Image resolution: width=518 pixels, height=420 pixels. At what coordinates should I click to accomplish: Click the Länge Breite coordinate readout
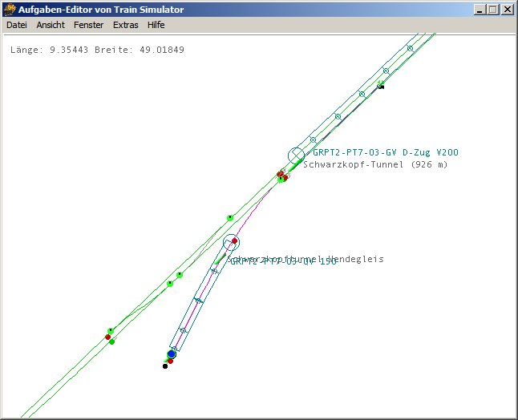coord(98,50)
